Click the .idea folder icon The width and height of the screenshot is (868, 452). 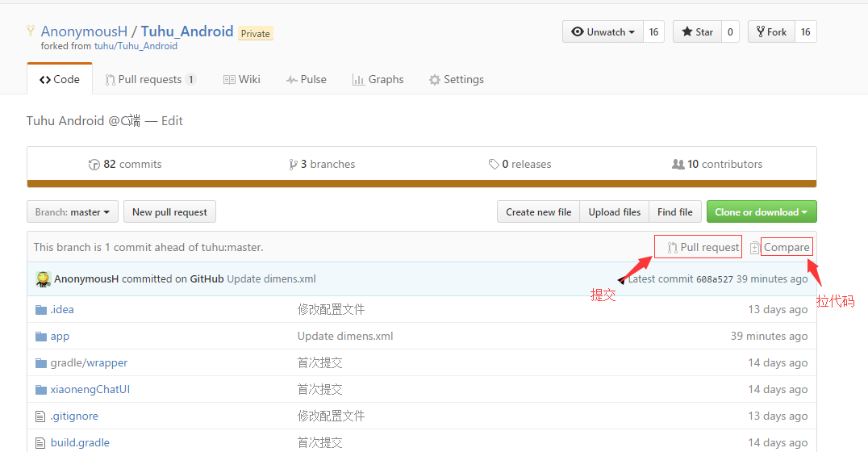[41, 310]
